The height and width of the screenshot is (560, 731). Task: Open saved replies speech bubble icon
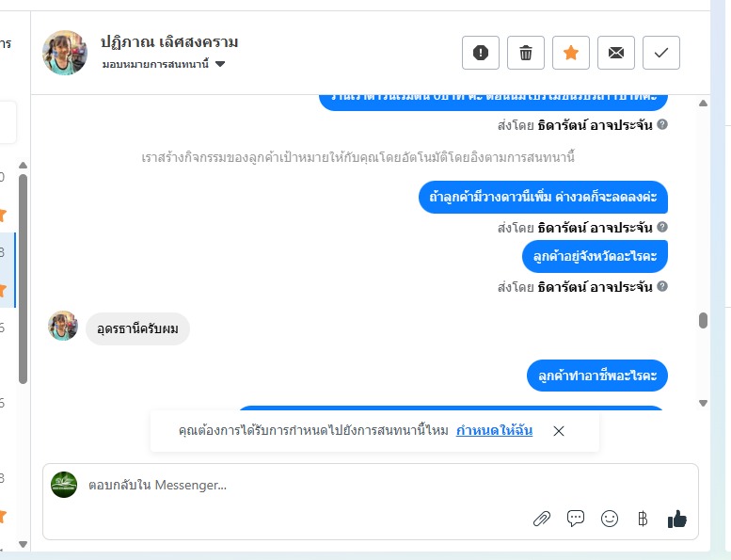tap(576, 519)
